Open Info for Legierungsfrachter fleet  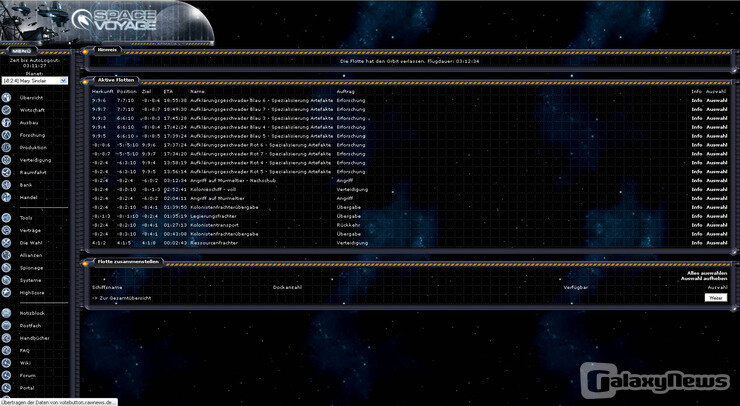[697, 216]
